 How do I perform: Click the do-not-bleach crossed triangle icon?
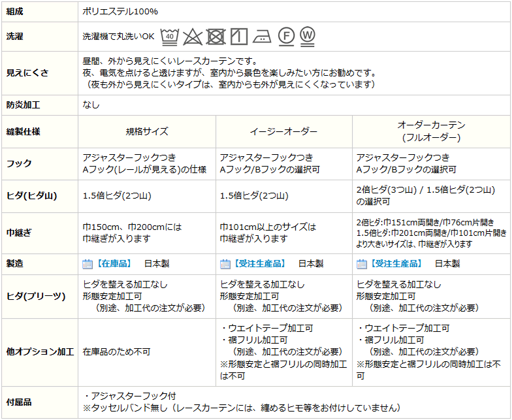click(193, 36)
